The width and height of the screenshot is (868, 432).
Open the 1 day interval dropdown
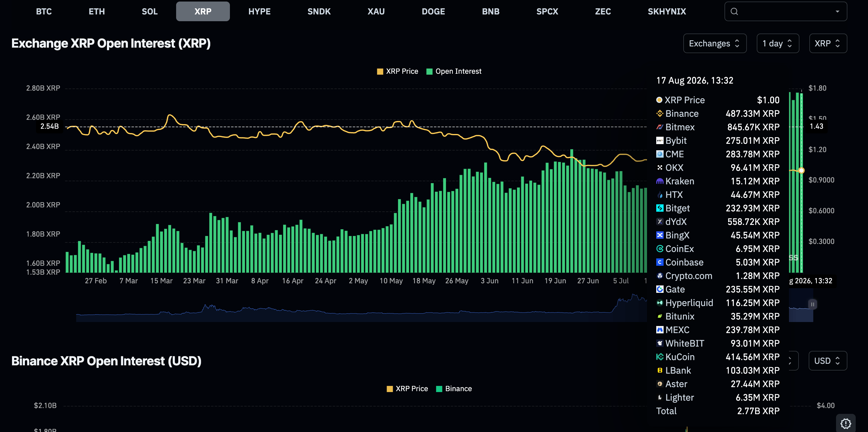pos(778,43)
